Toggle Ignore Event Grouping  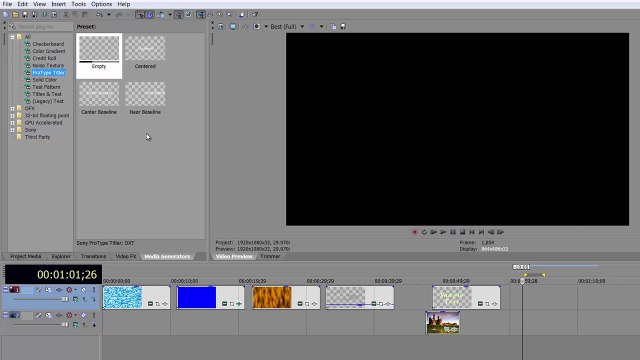[x=188, y=15]
